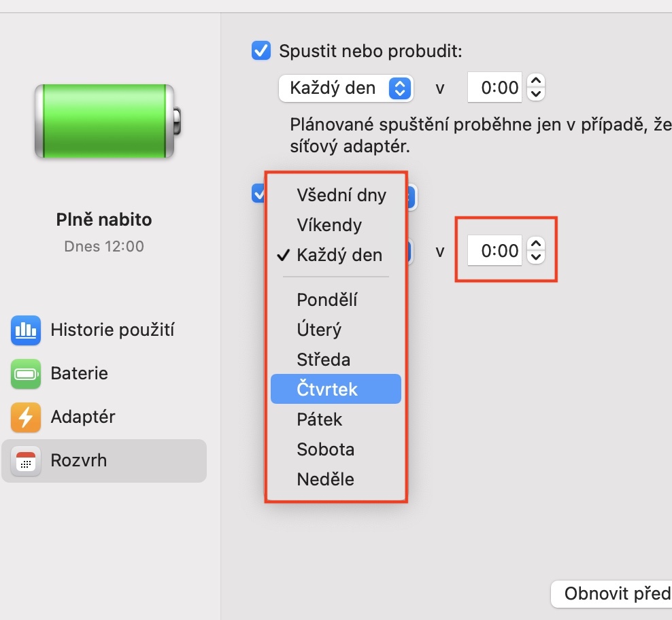This screenshot has height=620, width=672.
Task: Choose the highlighted Čtvrtek option
Action: point(327,390)
